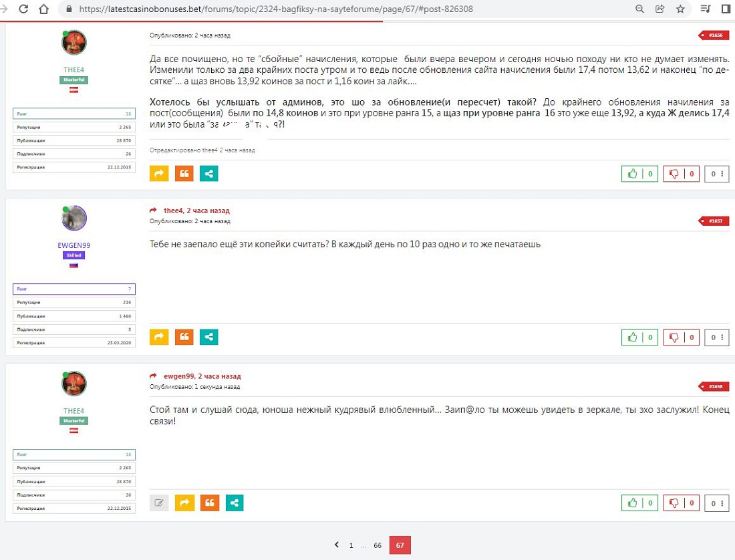
Task: Reload the page with refresh icon
Action: coord(23,9)
